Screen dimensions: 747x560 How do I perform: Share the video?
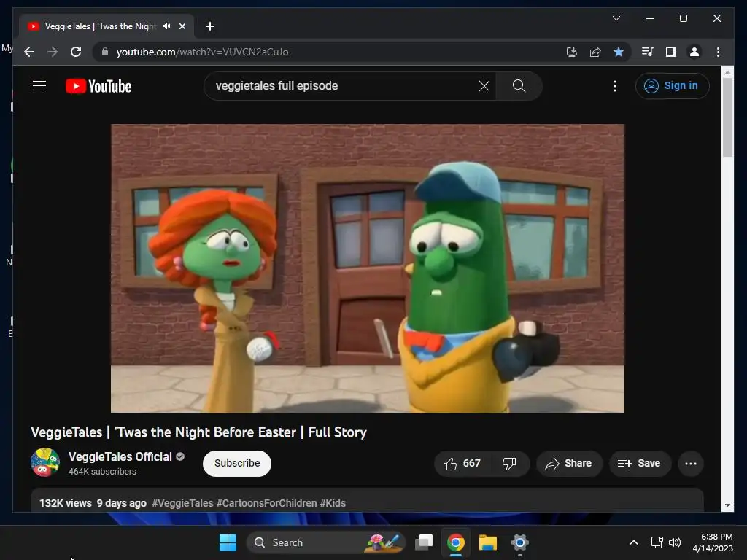(569, 463)
